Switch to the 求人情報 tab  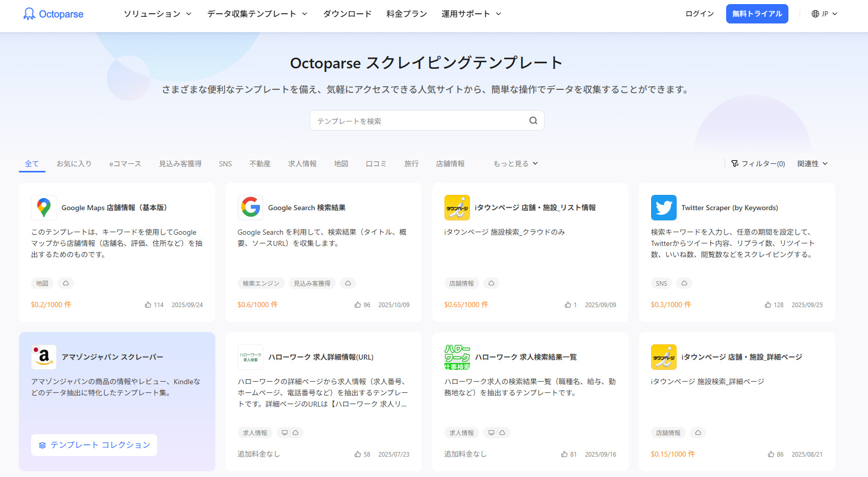tap(302, 164)
